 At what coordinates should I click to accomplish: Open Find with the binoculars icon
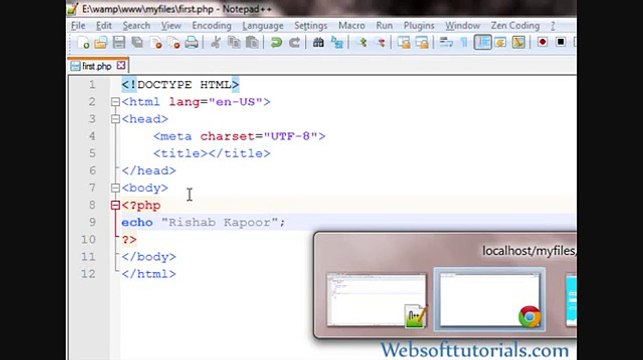[x=318, y=42]
